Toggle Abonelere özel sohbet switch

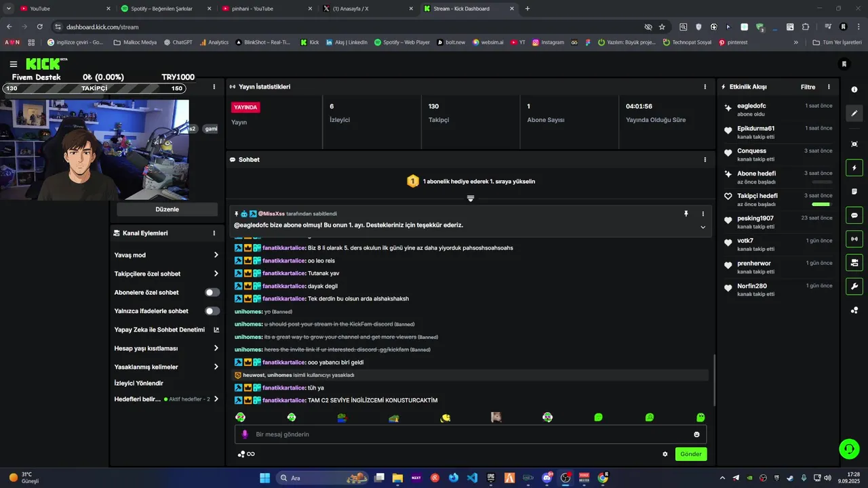coord(212,292)
